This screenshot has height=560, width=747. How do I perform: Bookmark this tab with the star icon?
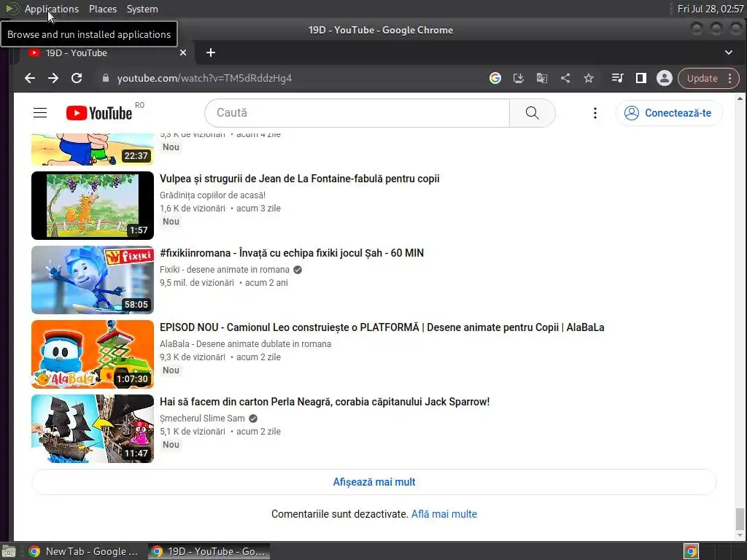[x=589, y=78]
